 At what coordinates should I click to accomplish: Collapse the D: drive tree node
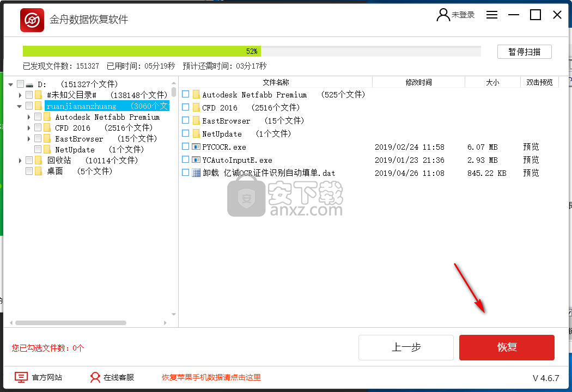point(11,84)
